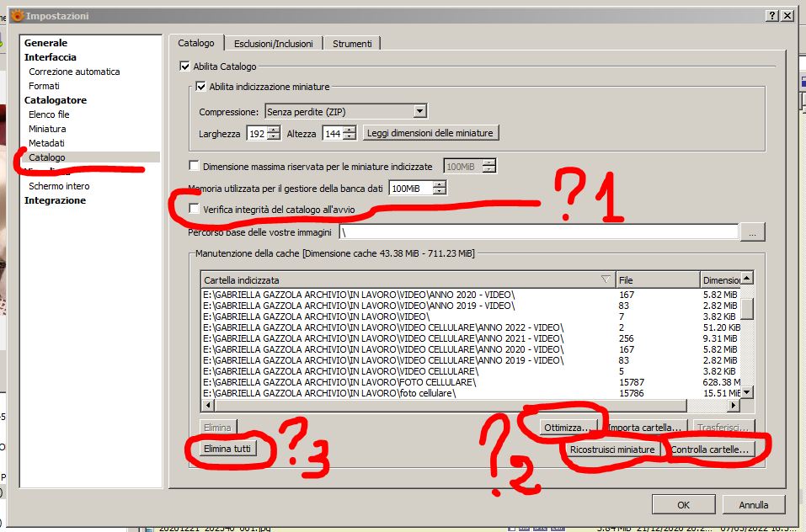Decrease the Larghezza value with the down arrow
Screen dimensions: 806x532
tap(275, 136)
